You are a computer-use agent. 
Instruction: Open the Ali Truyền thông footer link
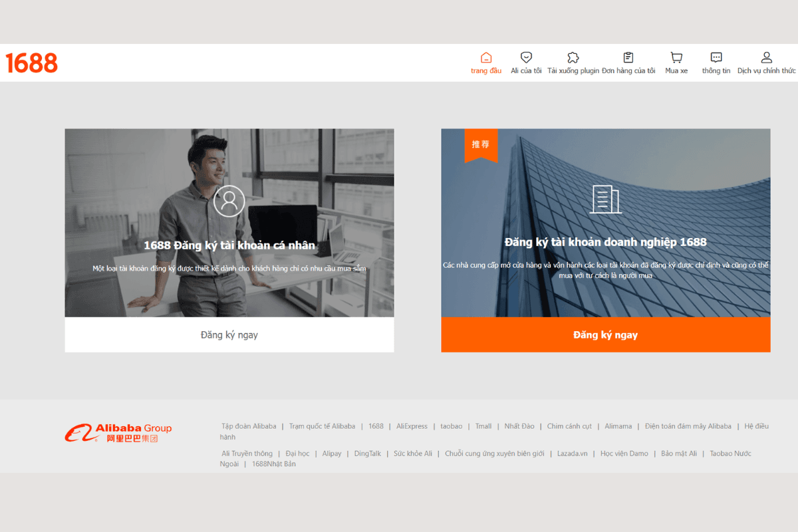click(x=247, y=454)
